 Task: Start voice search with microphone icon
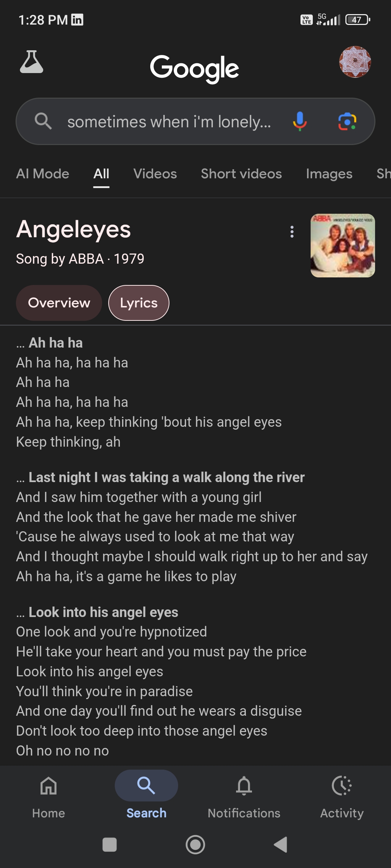coord(300,122)
